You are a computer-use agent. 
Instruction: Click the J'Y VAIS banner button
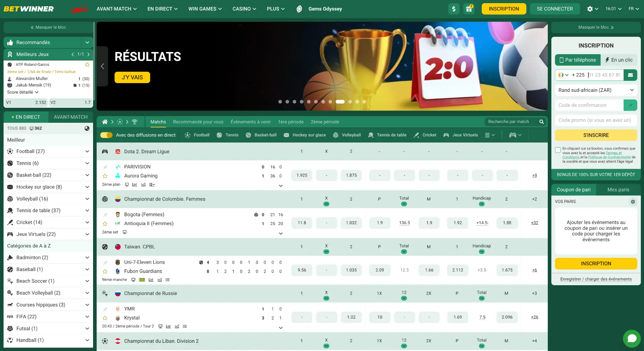(x=132, y=77)
